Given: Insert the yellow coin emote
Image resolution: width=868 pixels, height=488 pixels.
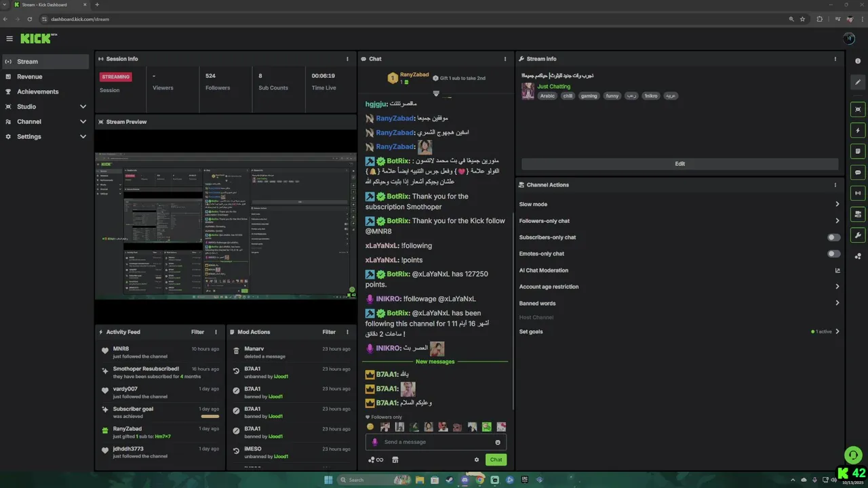Looking at the screenshot, I should click(370, 427).
